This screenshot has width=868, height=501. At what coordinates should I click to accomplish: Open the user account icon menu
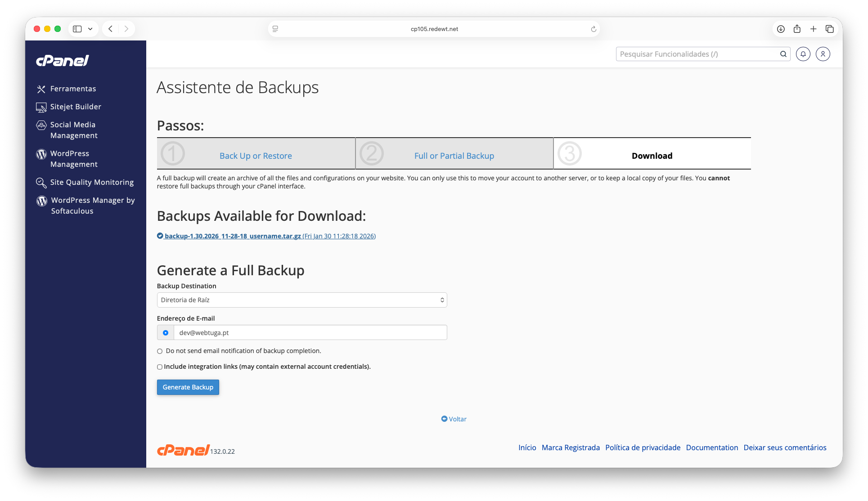823,54
